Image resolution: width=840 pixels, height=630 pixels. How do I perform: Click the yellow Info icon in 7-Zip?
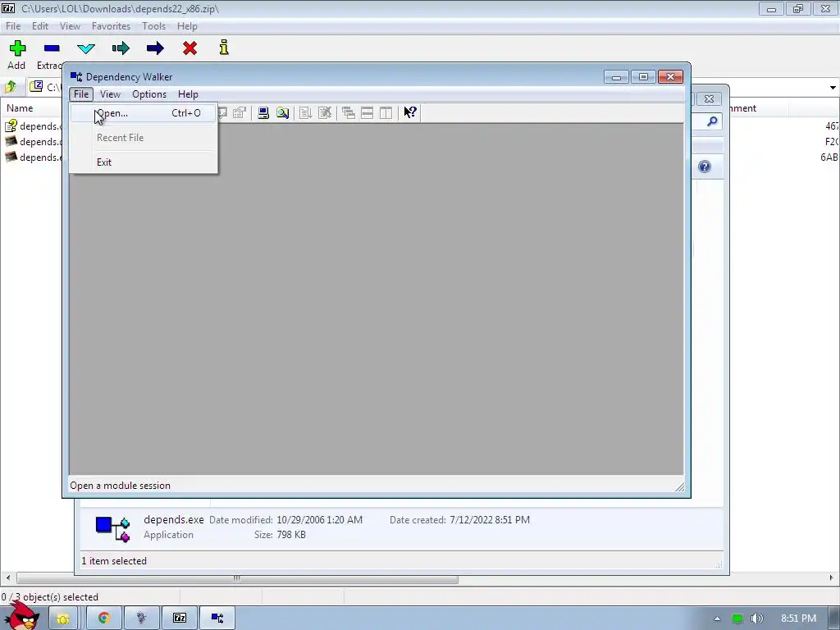tap(224, 48)
